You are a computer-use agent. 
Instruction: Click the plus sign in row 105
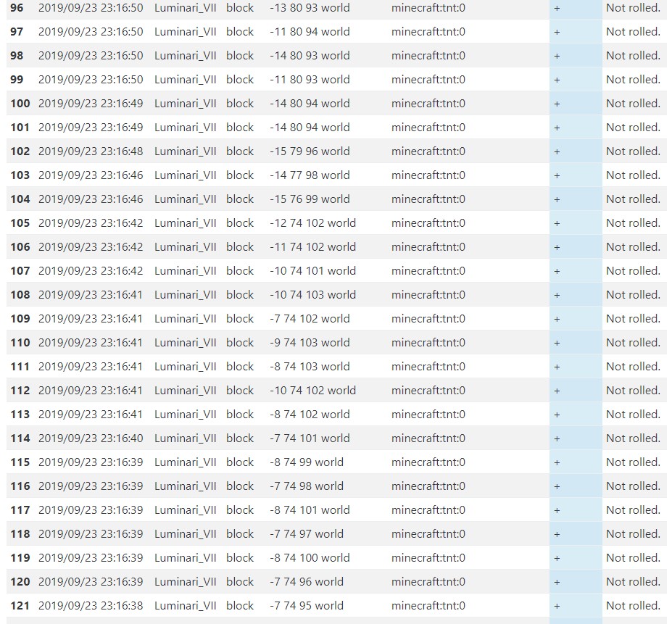pyautogui.click(x=557, y=223)
